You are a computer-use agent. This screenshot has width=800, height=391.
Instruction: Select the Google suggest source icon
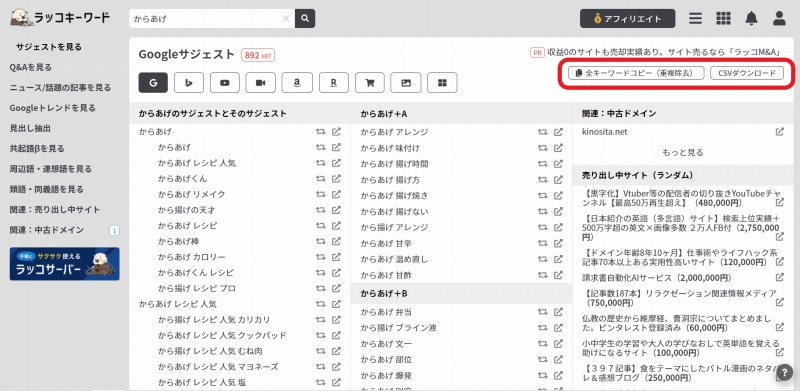pos(153,83)
